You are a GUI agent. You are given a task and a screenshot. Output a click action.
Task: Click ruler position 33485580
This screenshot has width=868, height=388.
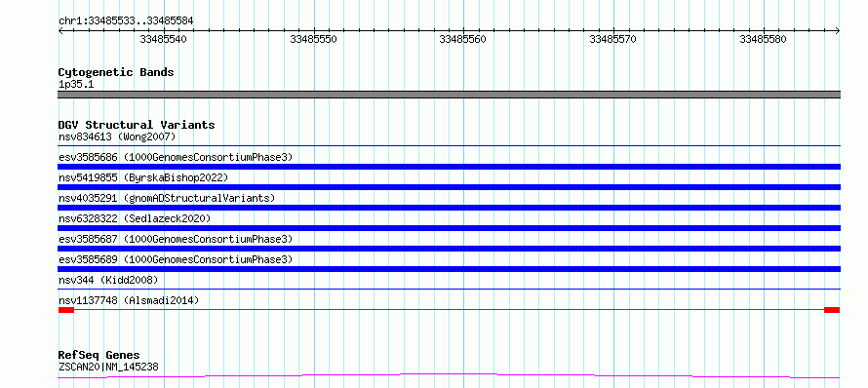764,39
